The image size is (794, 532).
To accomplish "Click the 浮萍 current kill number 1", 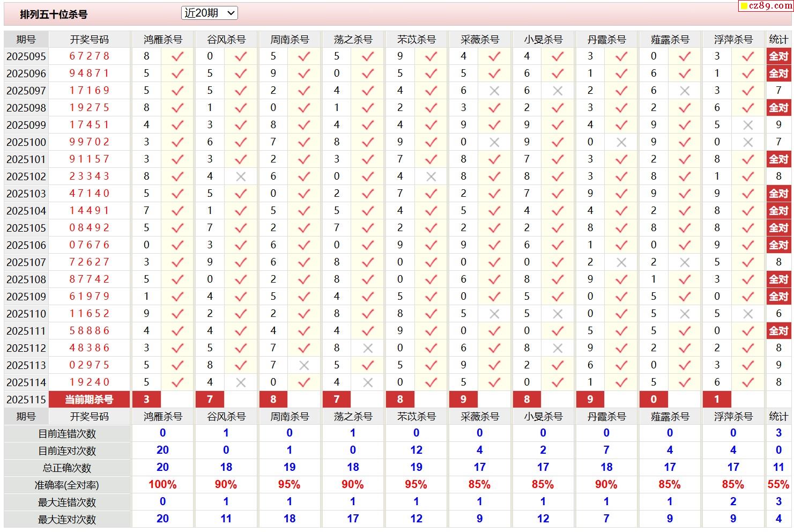I will coord(717,400).
